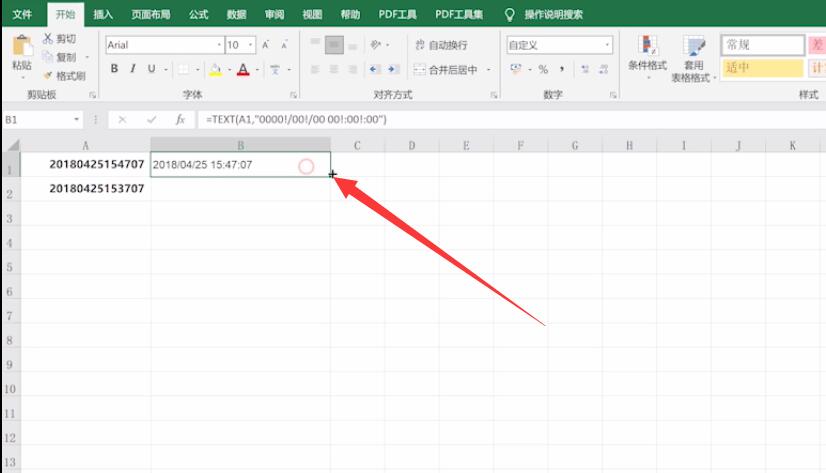Screen dimensions: 826x473
Task: Toggle Underline formatting
Action: pyautogui.click(x=152, y=68)
